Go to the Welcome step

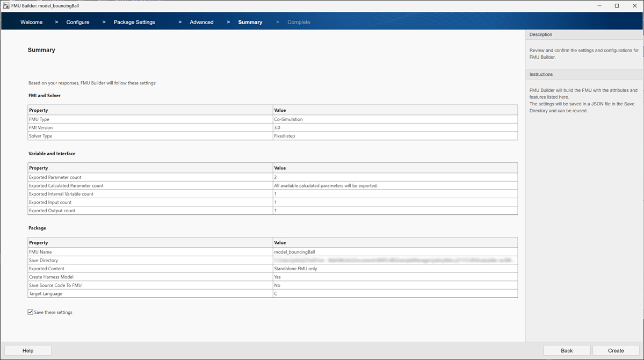pos(31,22)
